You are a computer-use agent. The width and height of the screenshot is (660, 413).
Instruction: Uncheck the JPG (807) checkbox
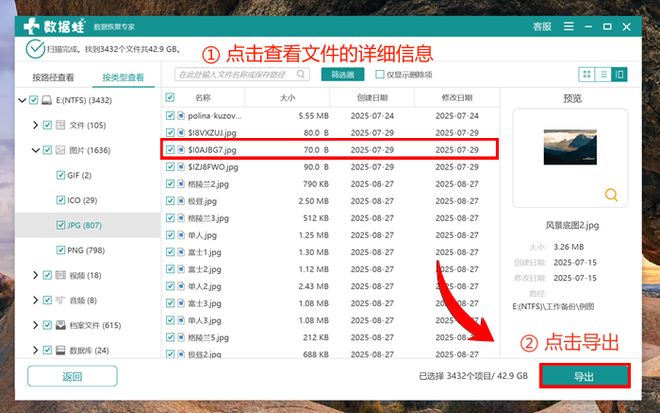[61, 225]
